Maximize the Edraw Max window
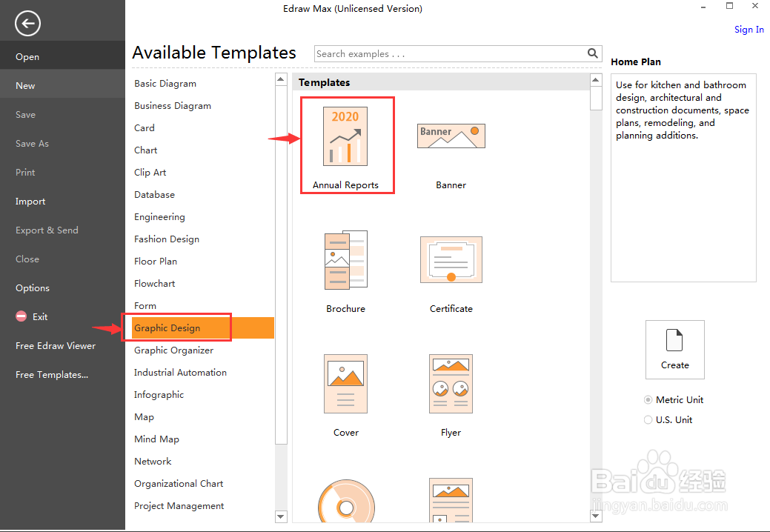Image resolution: width=770 pixels, height=532 pixels. coord(730,7)
